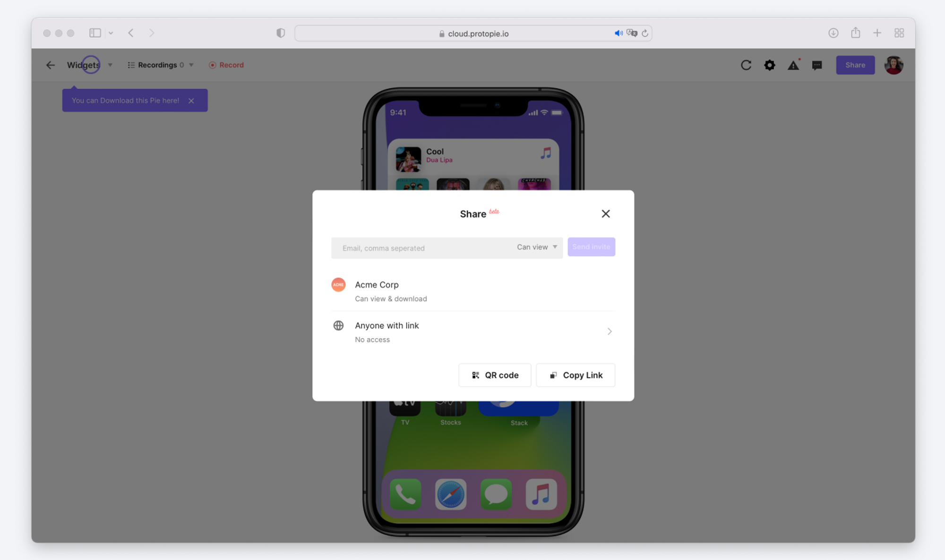Click Send invite button
This screenshot has height=560, width=945.
pyautogui.click(x=592, y=246)
